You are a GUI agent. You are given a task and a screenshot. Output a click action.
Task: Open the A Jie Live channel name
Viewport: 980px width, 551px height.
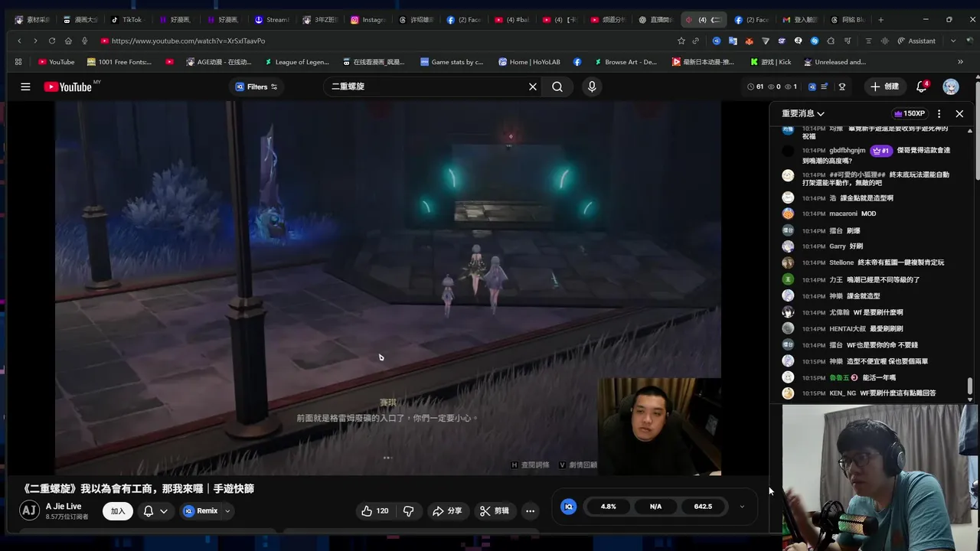64,507
